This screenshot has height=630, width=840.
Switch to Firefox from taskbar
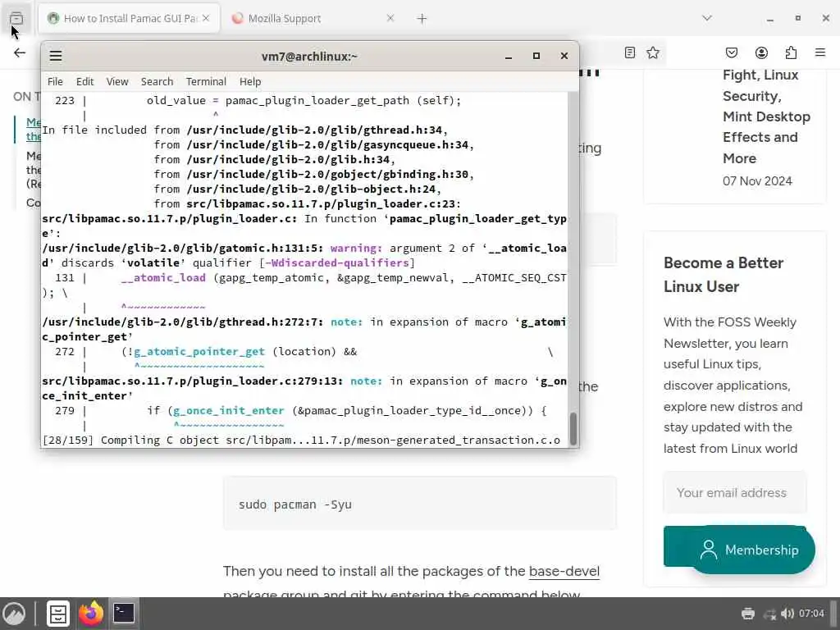(x=90, y=614)
